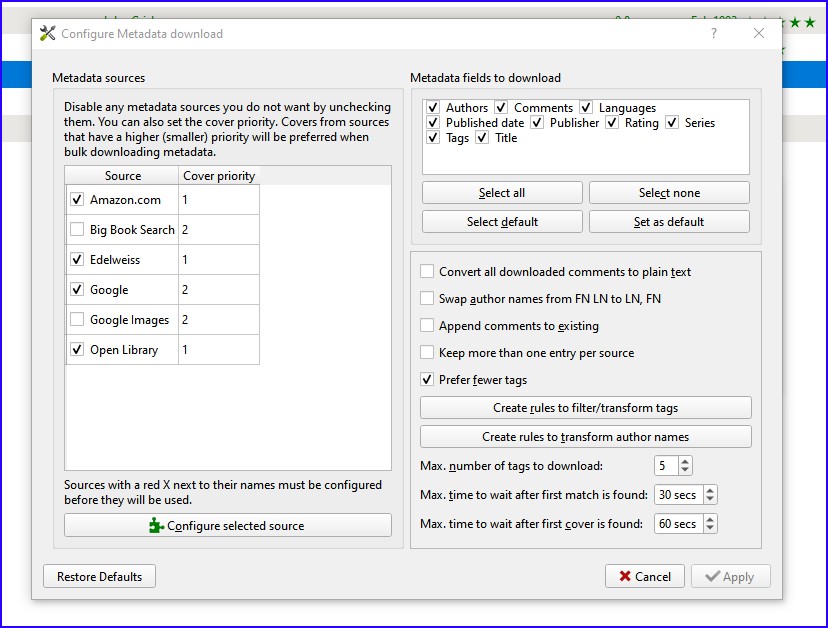Select the Big Book Search source name
Viewport: 828px width, 628px height.
(132, 230)
